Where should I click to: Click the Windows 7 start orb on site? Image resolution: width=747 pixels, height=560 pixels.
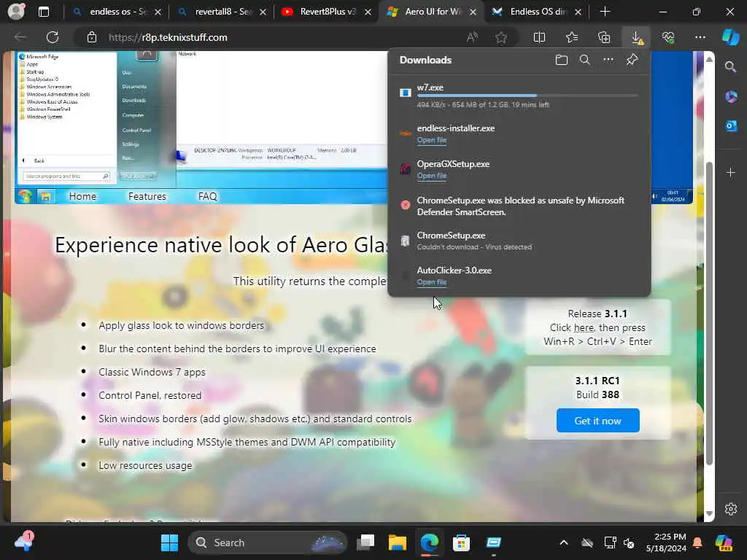point(25,196)
